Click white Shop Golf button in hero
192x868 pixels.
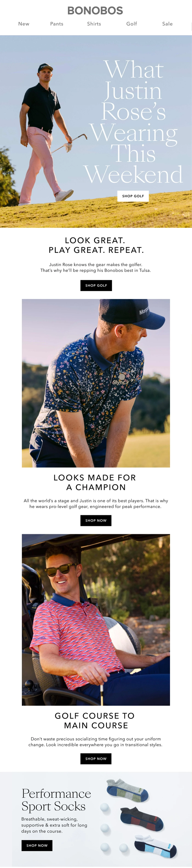coord(133,196)
